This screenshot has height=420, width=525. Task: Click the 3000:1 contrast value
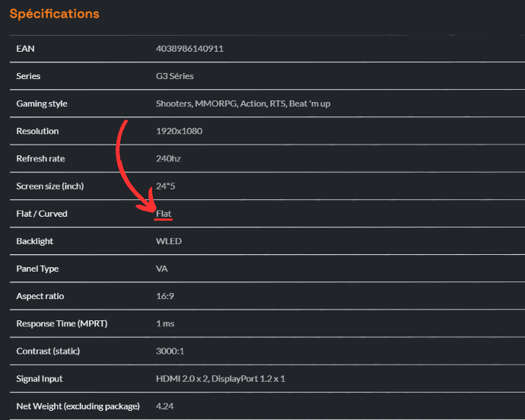click(170, 351)
